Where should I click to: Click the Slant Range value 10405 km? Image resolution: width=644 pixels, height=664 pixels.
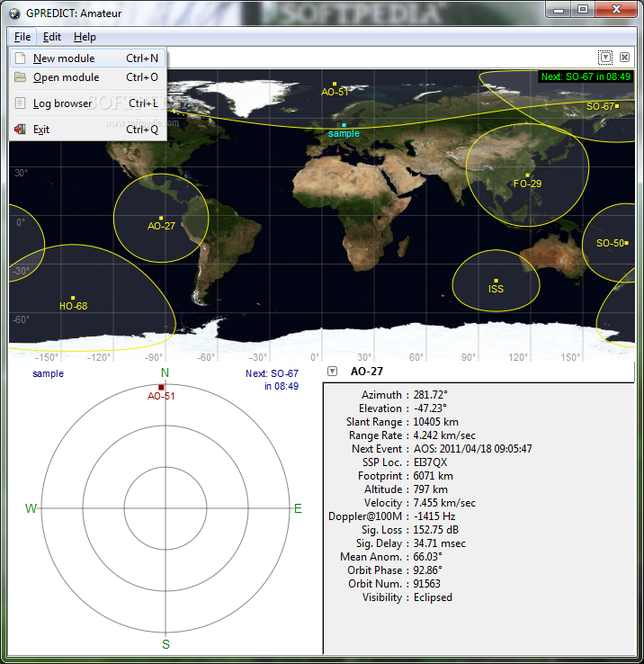pyautogui.click(x=435, y=422)
